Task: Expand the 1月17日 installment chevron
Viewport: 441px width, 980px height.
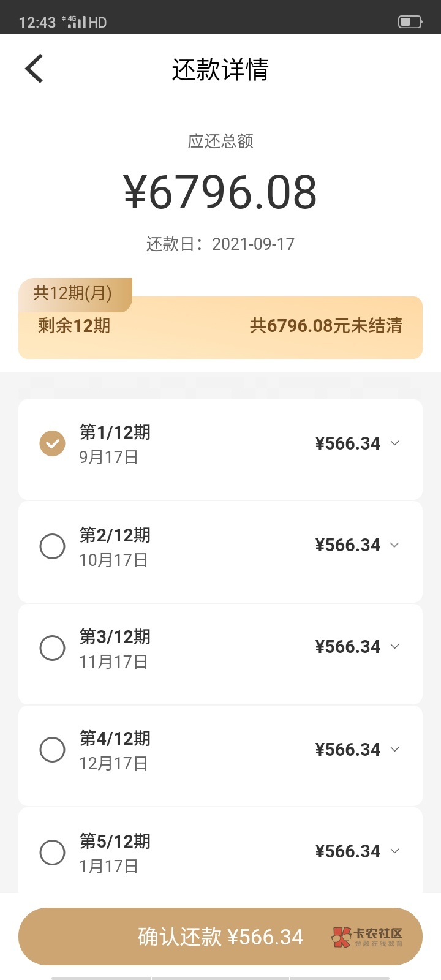Action: click(395, 851)
